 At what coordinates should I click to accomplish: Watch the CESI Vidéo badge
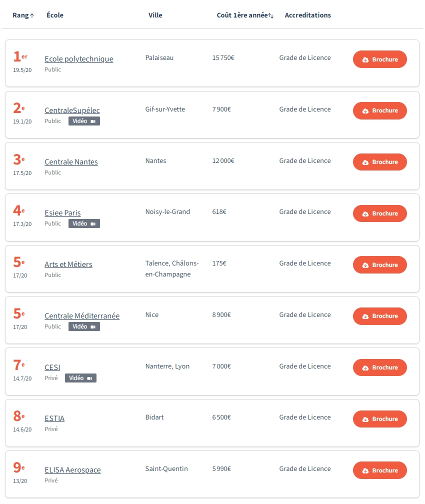point(80,378)
